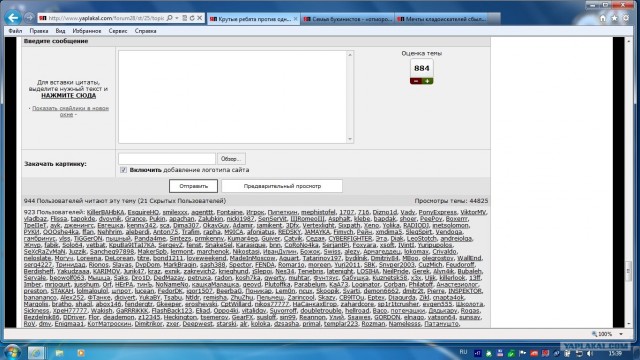Screen dimensions: 640x360
Task: Click the НАЖМИТЕ СЮДА quote link
Action: (x=69, y=96)
